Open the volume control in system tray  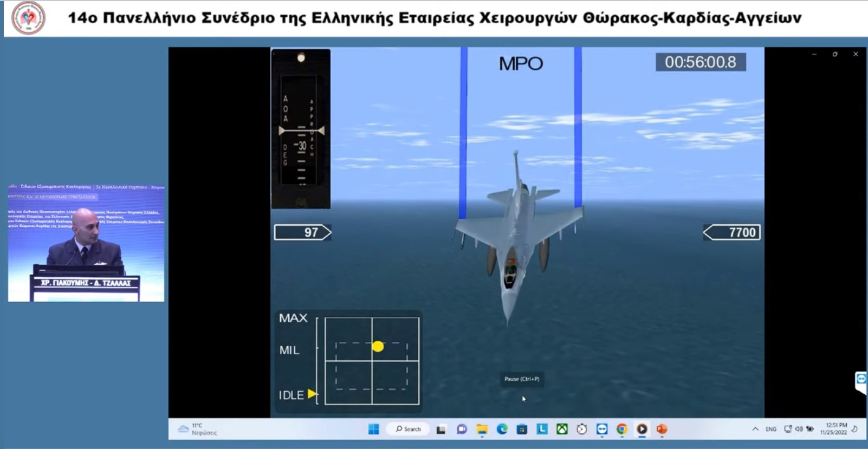pos(799,429)
